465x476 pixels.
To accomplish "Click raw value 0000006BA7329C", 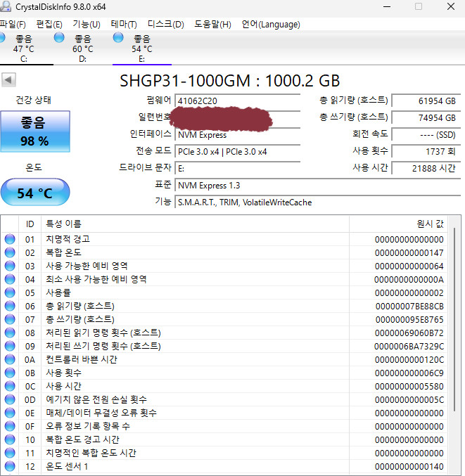I will click(x=409, y=346).
